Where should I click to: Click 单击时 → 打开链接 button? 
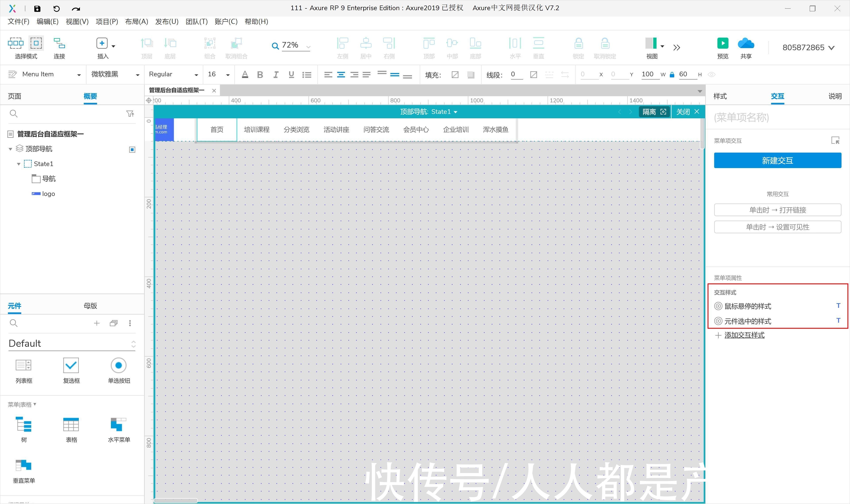click(x=777, y=210)
